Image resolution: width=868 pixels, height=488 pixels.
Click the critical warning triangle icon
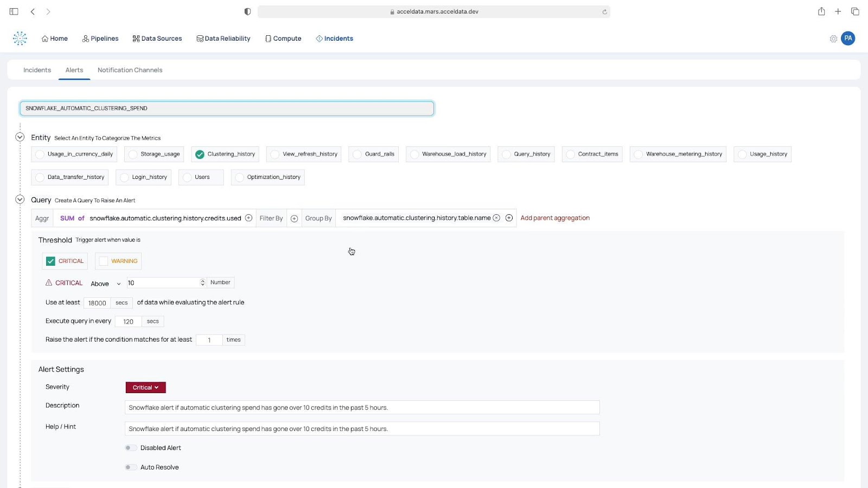(49, 282)
